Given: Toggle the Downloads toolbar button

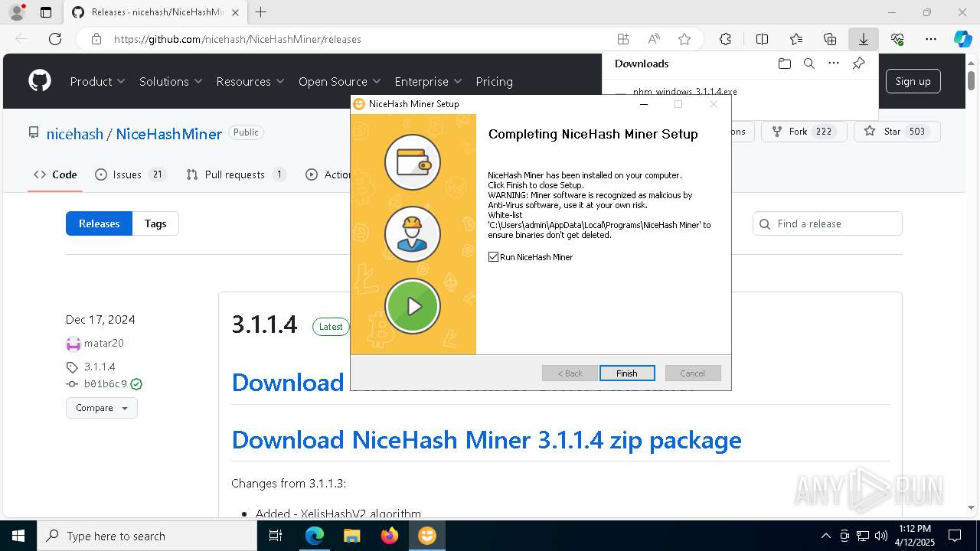Looking at the screenshot, I should pos(863,39).
